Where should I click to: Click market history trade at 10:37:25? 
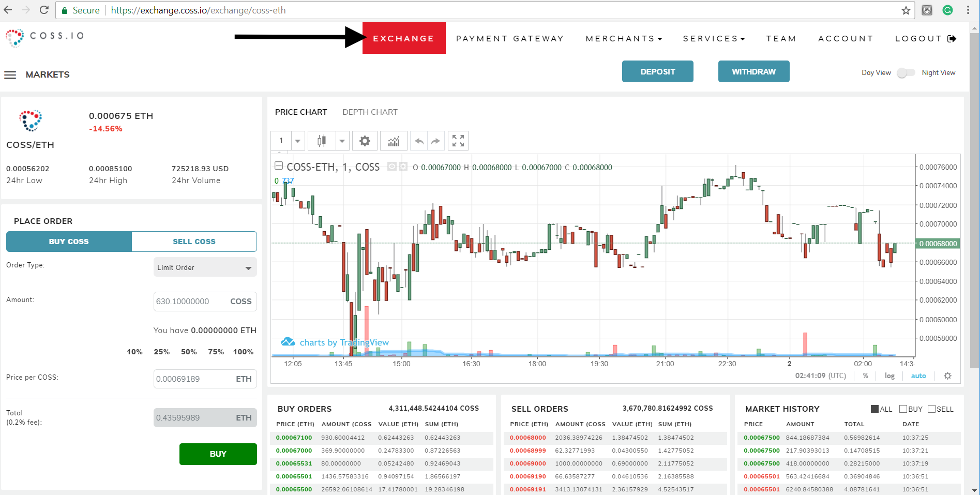pos(849,438)
